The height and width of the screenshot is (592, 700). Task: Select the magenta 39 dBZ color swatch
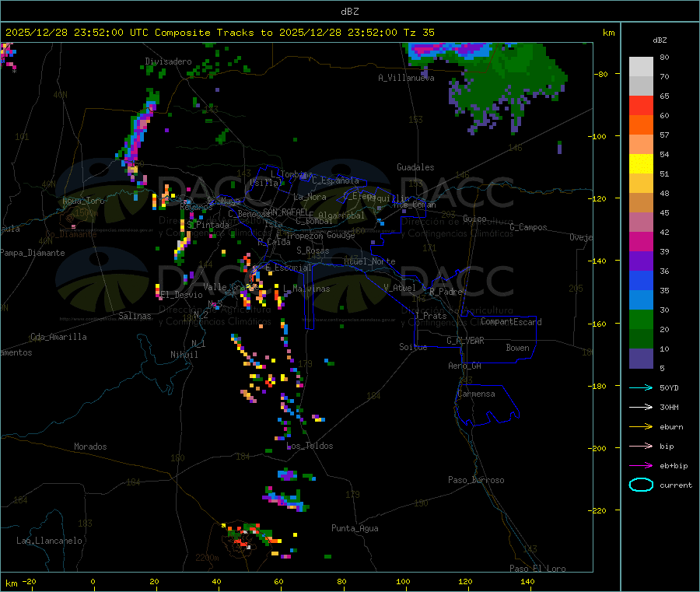(641, 241)
